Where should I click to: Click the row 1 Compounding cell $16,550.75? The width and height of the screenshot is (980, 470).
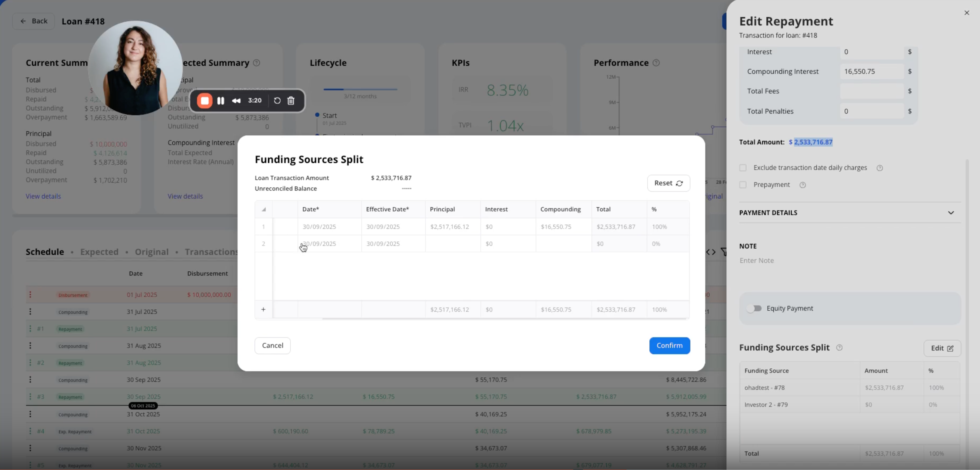[564, 227]
